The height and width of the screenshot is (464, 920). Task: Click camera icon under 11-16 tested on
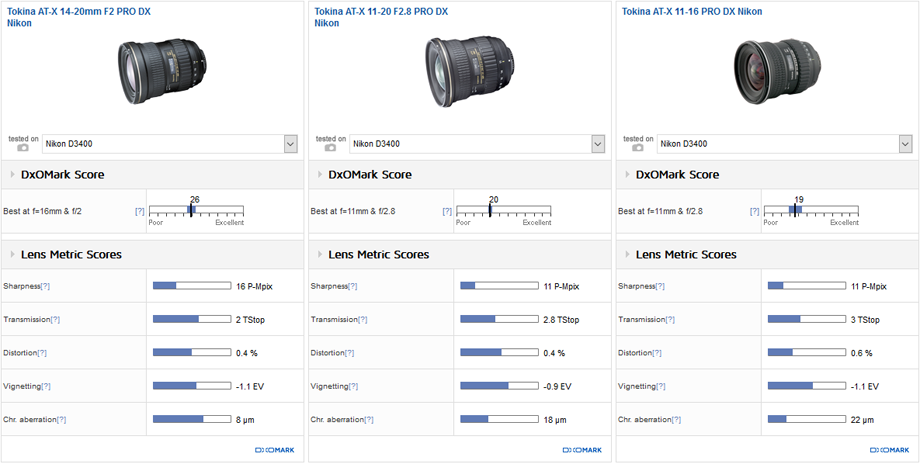(638, 148)
